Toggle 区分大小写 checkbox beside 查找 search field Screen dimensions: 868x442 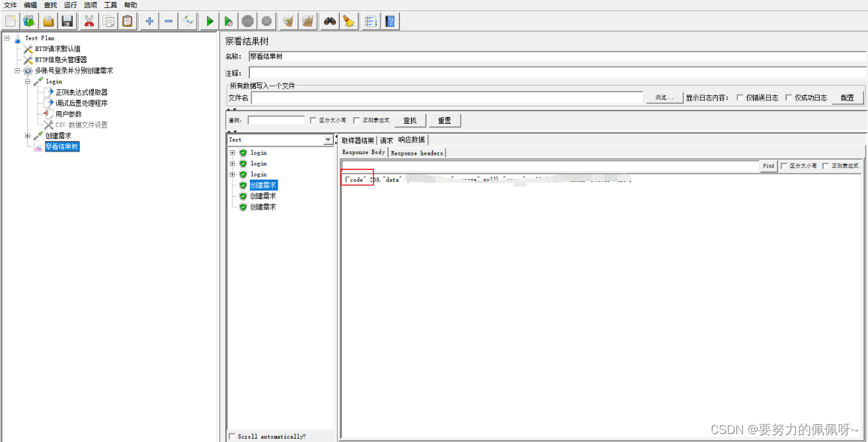click(313, 120)
